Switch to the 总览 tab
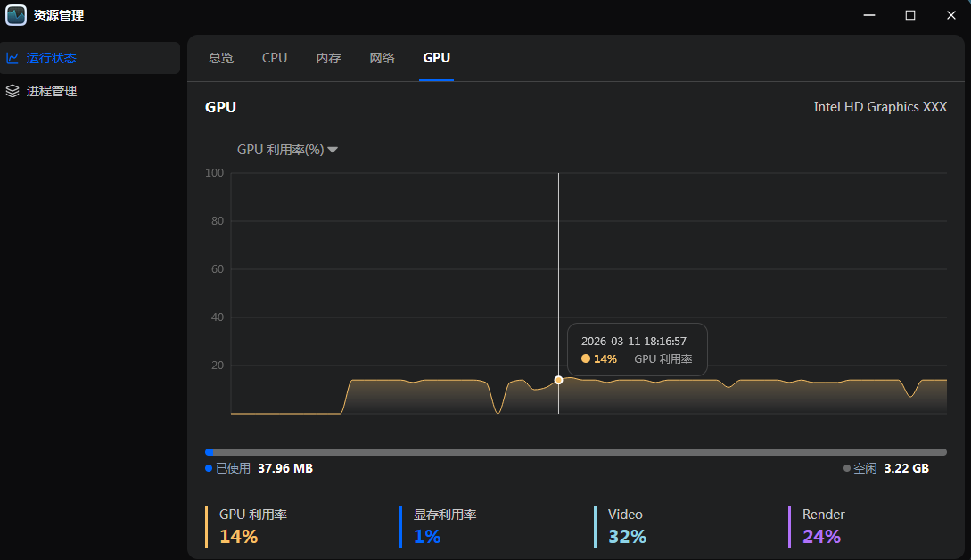The height and width of the screenshot is (560, 971). [x=221, y=58]
